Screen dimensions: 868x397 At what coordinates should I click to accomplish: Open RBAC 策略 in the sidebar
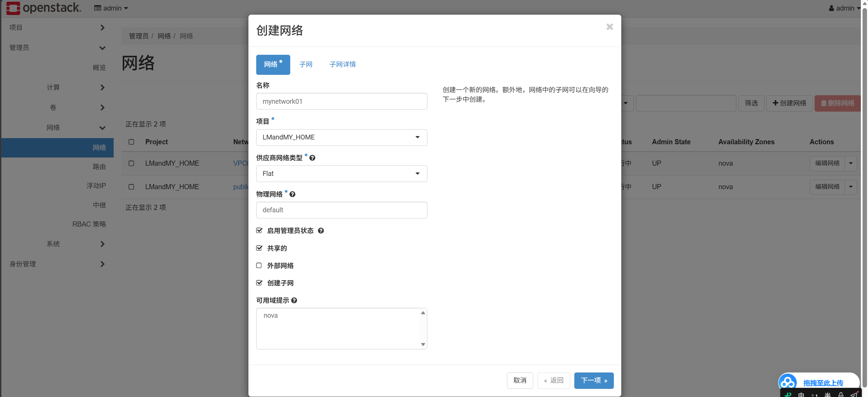pos(89,224)
